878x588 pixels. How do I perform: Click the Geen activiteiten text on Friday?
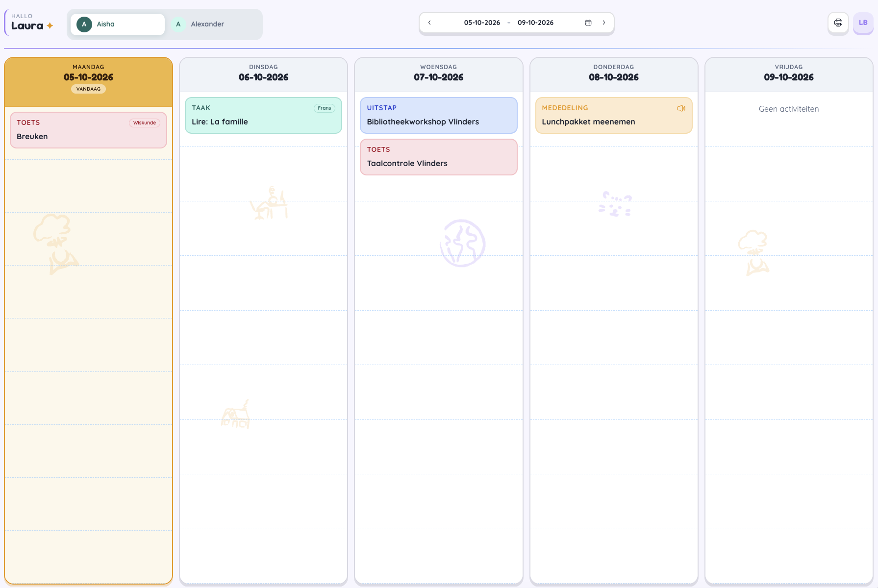(x=789, y=109)
